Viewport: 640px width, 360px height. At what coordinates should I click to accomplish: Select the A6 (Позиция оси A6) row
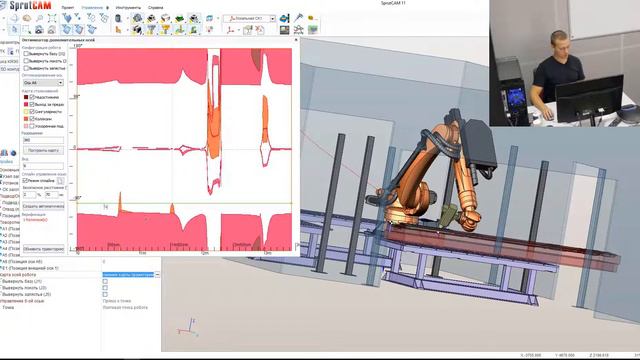click(51, 261)
